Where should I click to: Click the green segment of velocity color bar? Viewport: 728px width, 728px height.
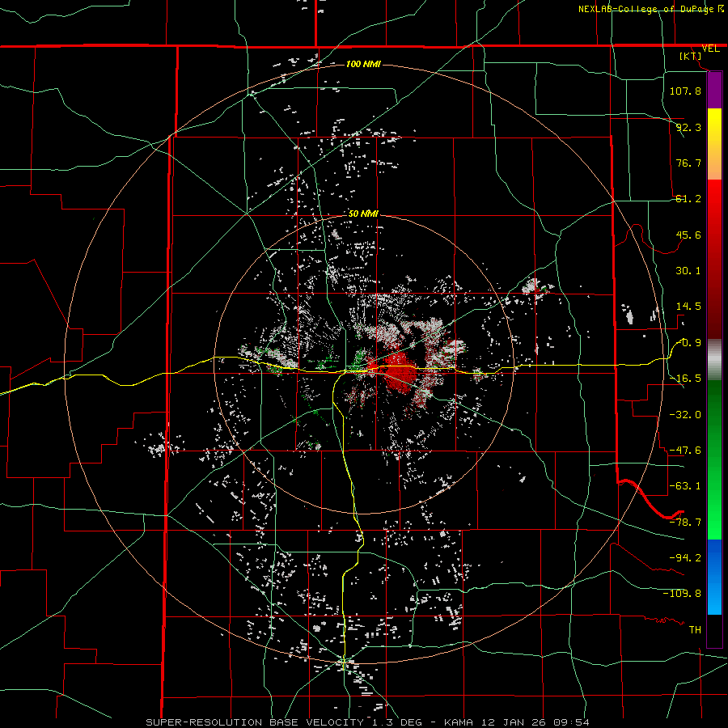click(x=714, y=459)
